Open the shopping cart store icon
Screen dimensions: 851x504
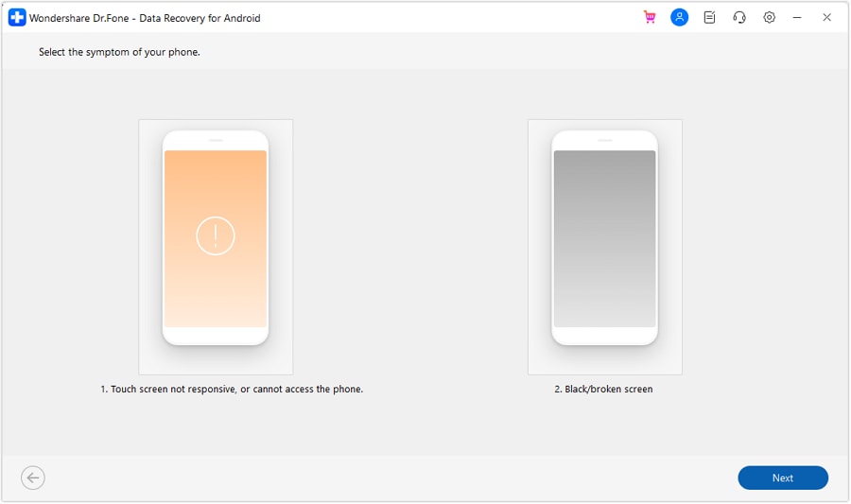click(650, 17)
